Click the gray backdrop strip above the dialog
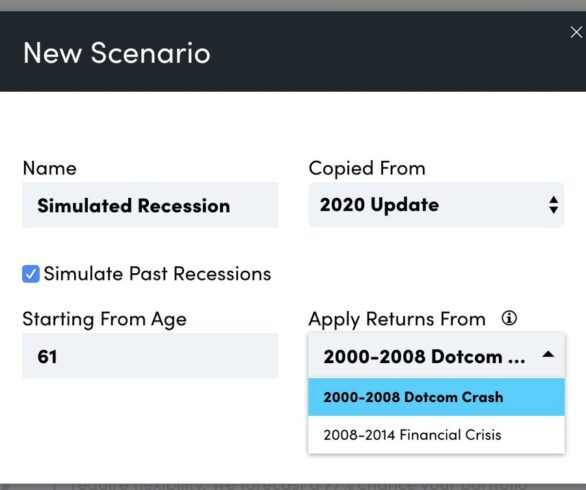The width and height of the screenshot is (586, 490). coord(293,5)
